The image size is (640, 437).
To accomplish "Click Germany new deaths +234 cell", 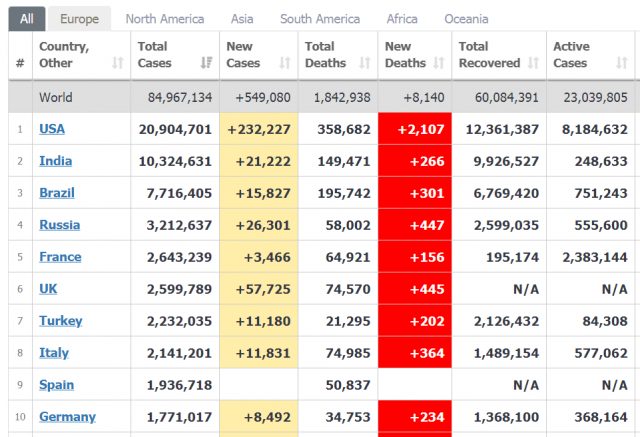I will point(415,417).
